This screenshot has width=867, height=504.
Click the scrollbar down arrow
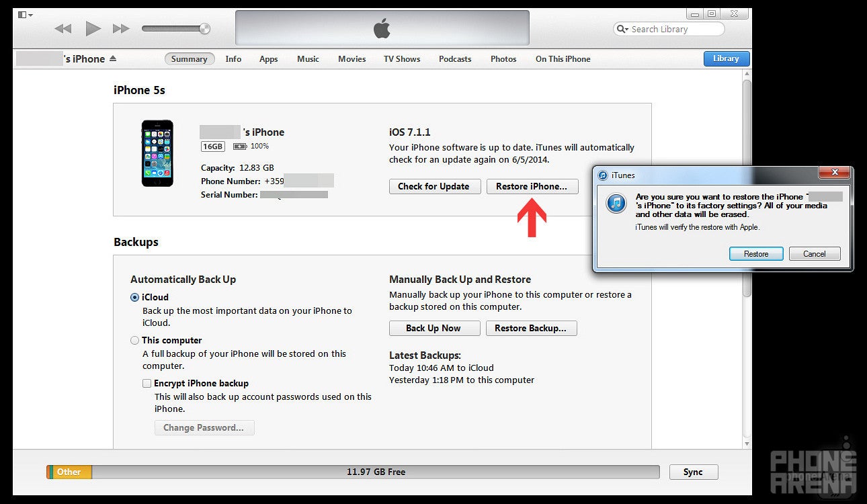746,444
